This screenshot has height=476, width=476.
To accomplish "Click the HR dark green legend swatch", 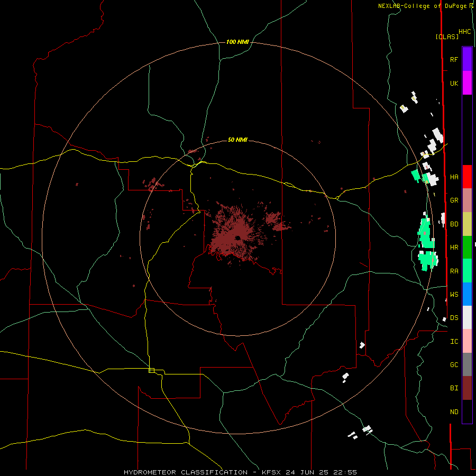I will click(467, 248).
